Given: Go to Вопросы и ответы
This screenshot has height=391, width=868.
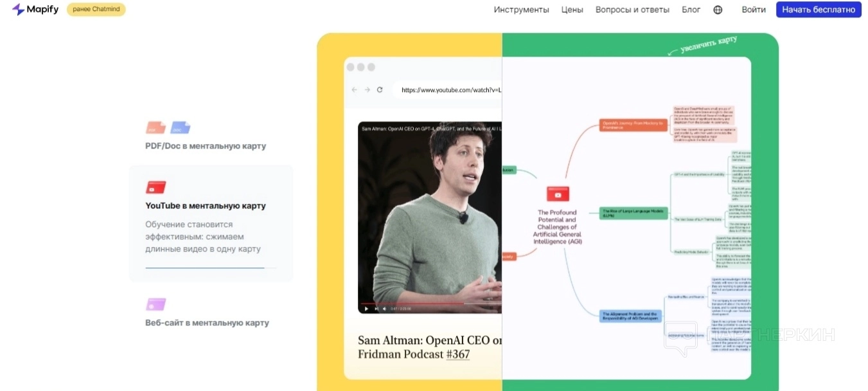Looking at the screenshot, I should [x=632, y=10].
